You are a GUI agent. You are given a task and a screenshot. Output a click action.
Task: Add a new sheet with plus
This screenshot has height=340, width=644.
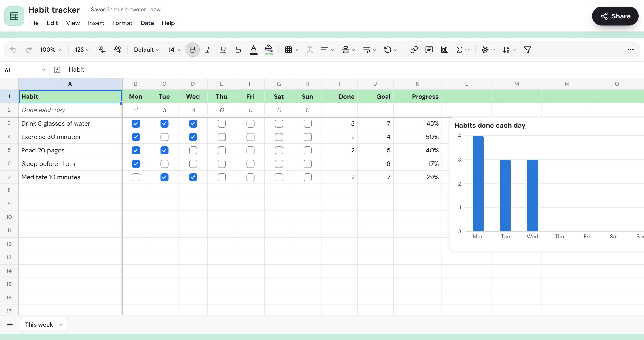10,325
